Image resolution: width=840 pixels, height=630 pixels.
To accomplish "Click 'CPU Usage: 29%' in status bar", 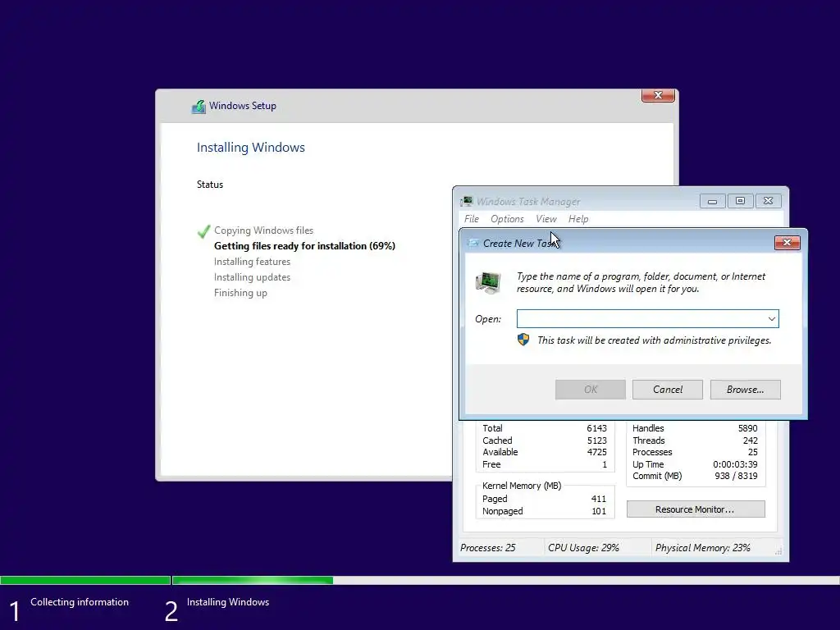I will (x=583, y=548).
